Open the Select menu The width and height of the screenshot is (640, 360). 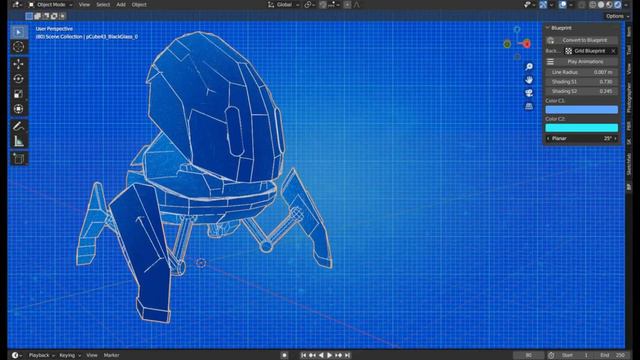pos(103,4)
